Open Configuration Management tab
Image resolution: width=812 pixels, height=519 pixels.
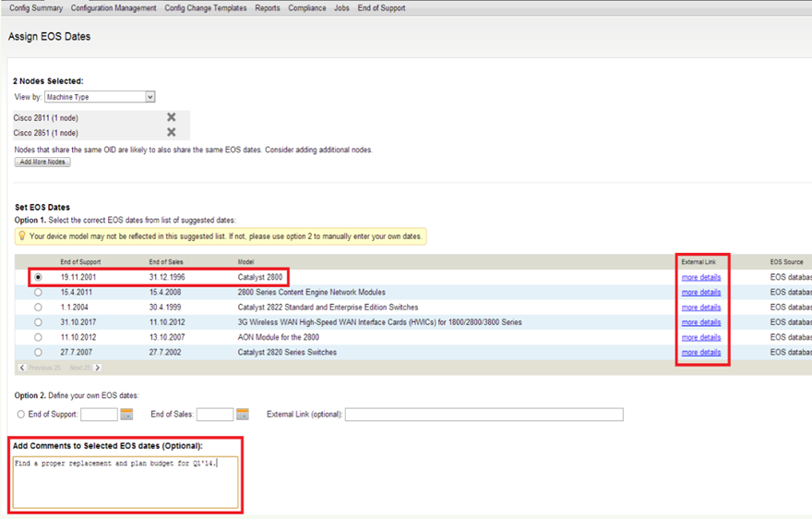tap(113, 8)
